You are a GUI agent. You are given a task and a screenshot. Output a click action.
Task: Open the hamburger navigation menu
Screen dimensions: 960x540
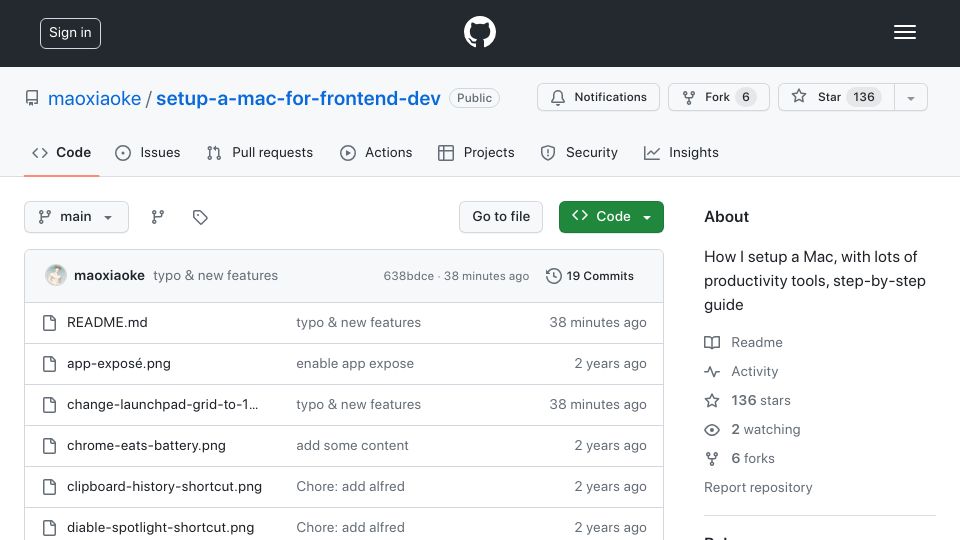click(x=904, y=32)
